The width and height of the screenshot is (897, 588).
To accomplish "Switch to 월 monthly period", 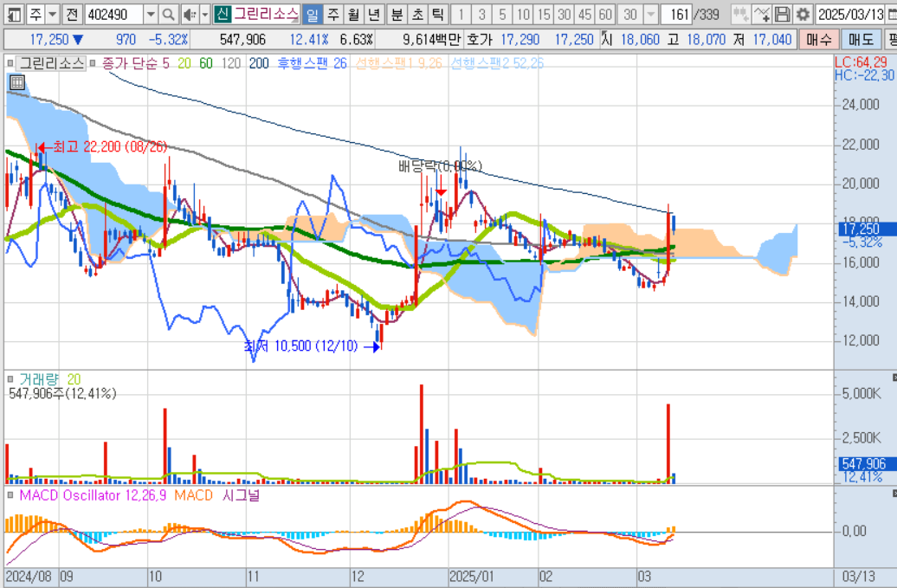I will [353, 14].
